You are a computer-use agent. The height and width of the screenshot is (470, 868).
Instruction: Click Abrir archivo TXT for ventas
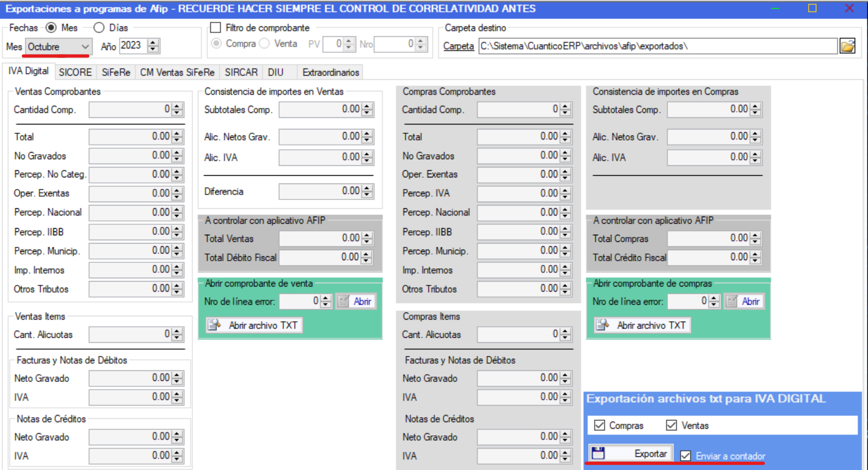point(254,325)
